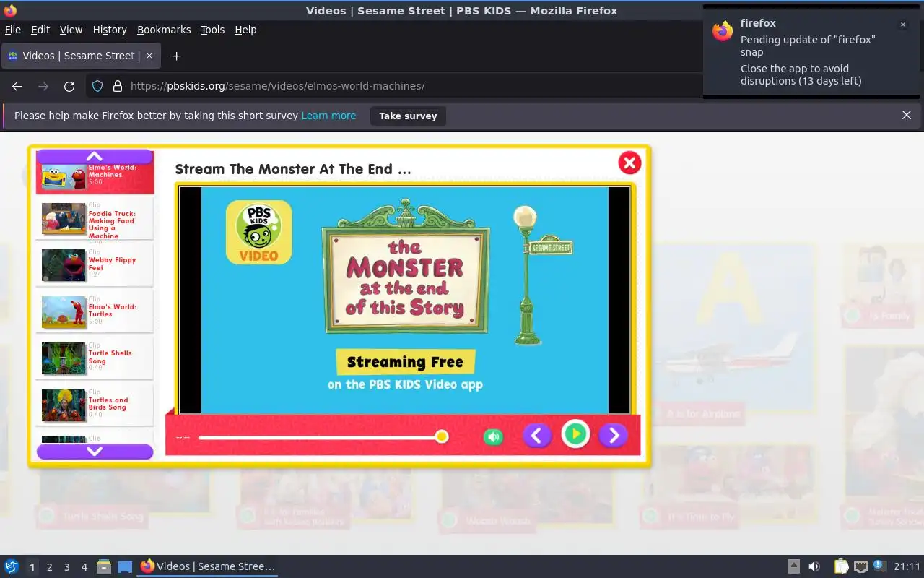Click the clipboard icon in system tray
The height and width of the screenshot is (578, 924).
[841, 566]
